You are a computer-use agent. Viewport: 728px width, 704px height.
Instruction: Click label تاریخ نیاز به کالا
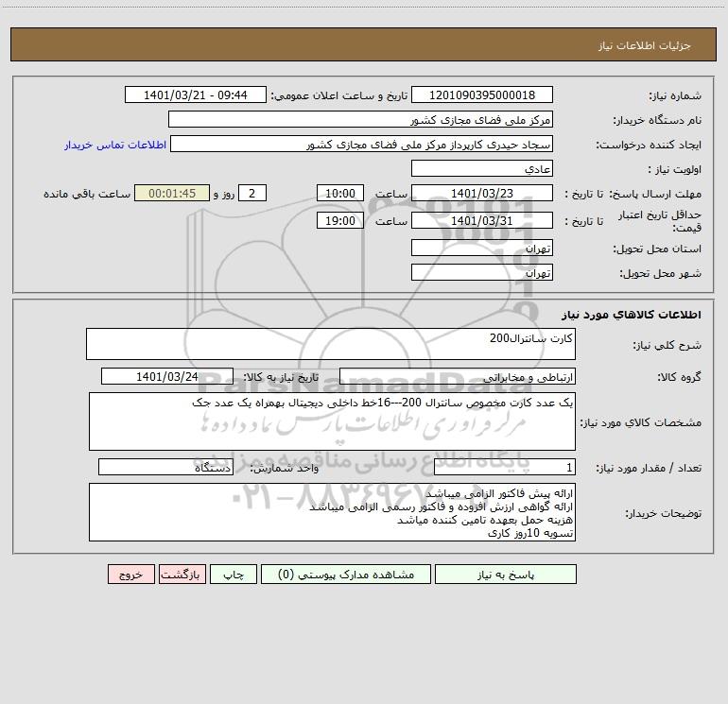click(282, 378)
